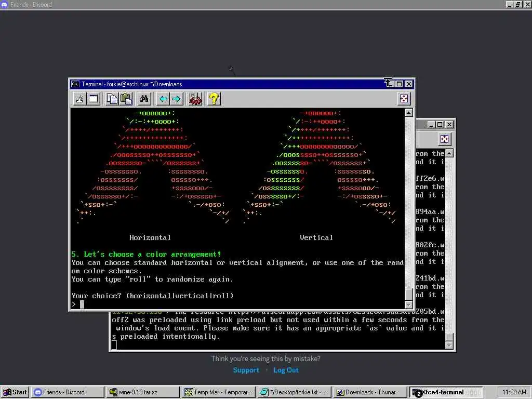Click the green '5. Let's choose a color arrangement!' heading
Screen dimensions: 532x399
point(146,254)
